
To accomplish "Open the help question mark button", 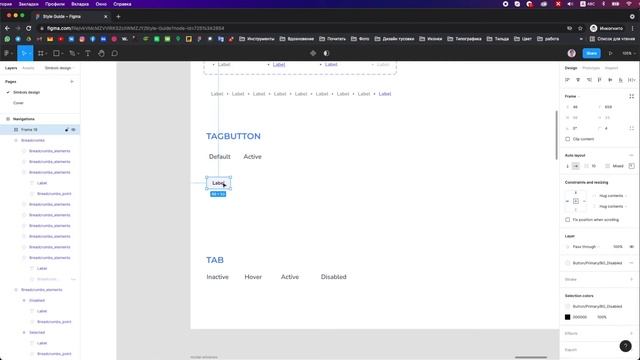I will click(x=625, y=346).
